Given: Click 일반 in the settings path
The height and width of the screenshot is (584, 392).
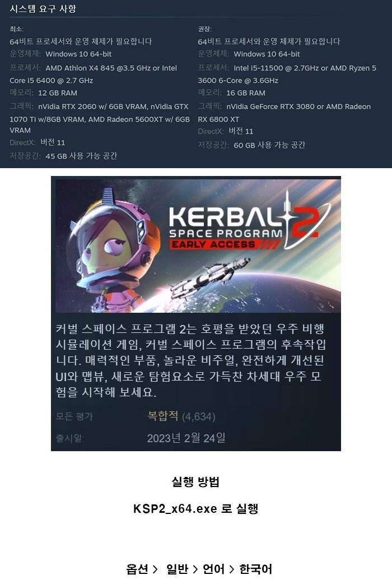Looking at the screenshot, I should pyautogui.click(x=177, y=569).
